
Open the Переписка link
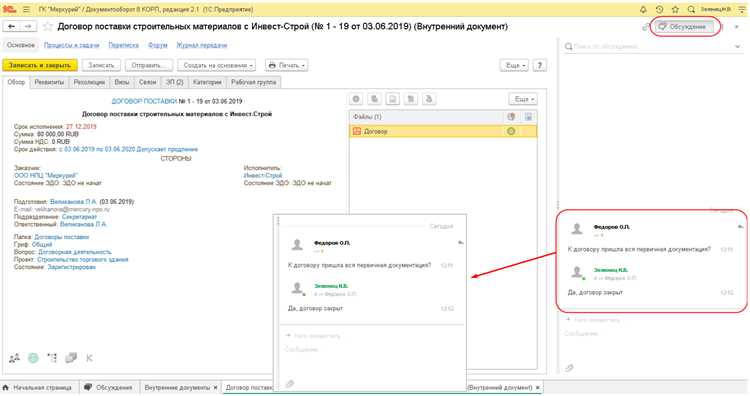pos(123,45)
